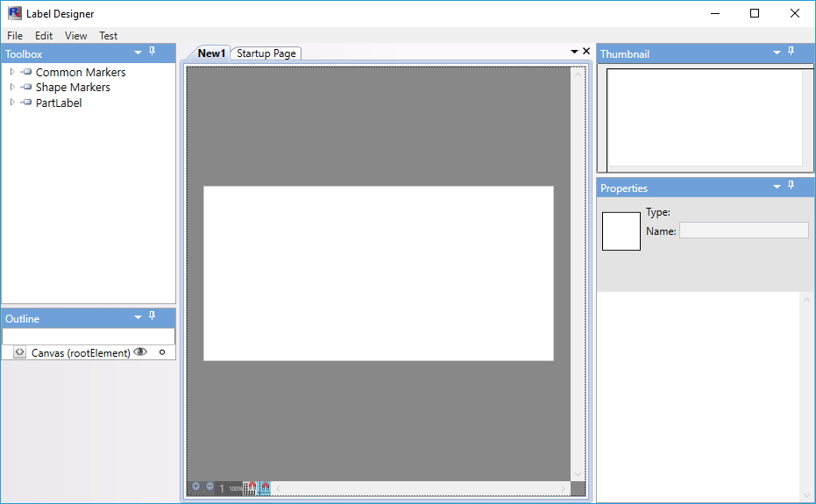816x504 pixels.
Task: Click the canvas horizontal scrollbar left arrow
Action: pos(279,488)
